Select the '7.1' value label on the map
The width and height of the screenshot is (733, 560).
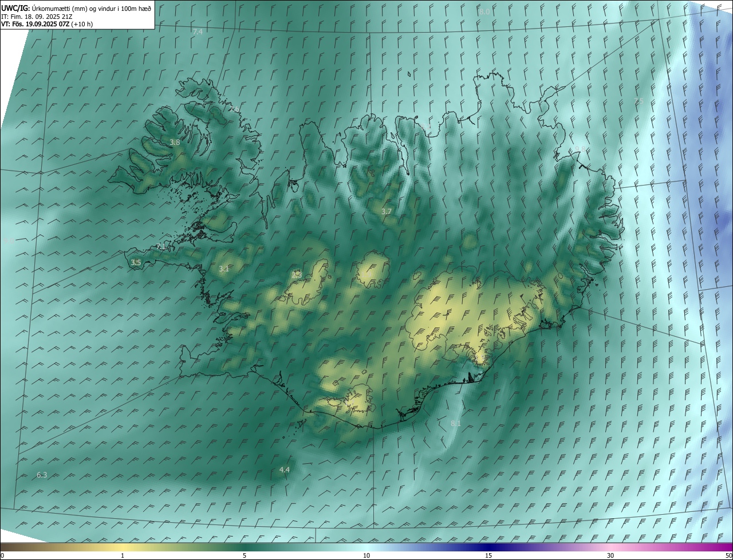(161, 247)
